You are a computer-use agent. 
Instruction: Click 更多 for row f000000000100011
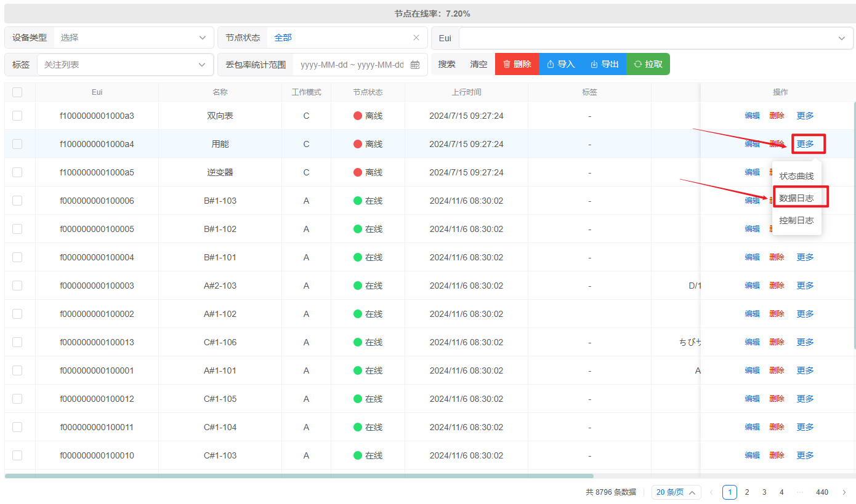click(805, 427)
